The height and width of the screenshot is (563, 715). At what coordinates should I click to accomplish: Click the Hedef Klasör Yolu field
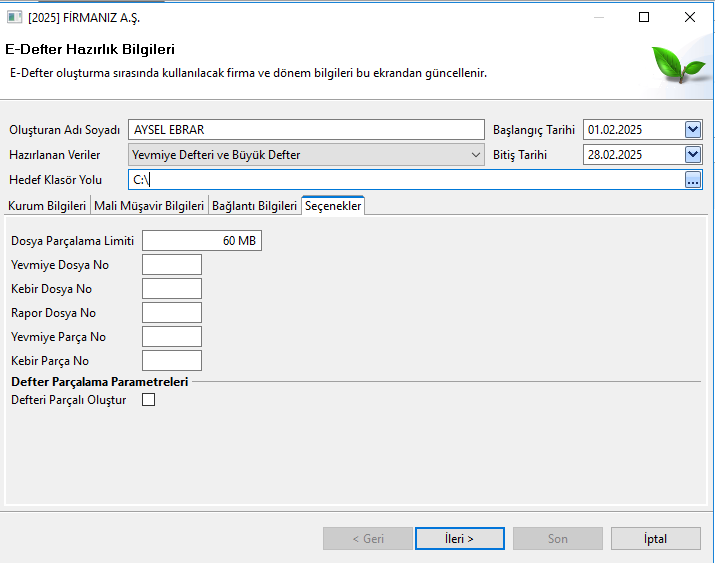pyautogui.click(x=406, y=180)
